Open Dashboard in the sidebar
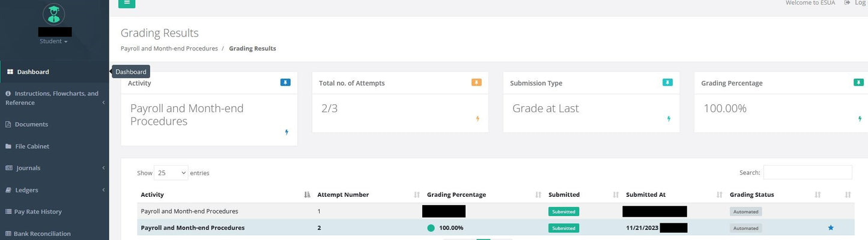This screenshot has width=868, height=240. (33, 72)
